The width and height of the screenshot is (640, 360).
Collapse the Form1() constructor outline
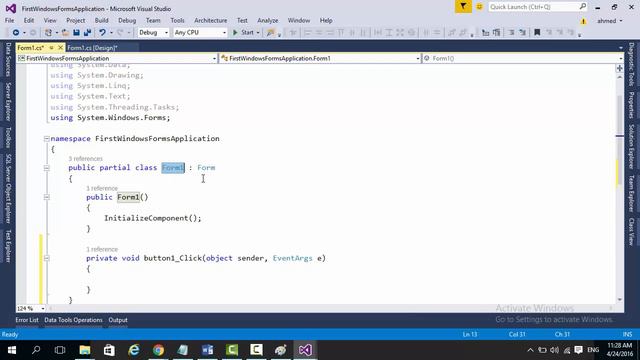coord(47,197)
